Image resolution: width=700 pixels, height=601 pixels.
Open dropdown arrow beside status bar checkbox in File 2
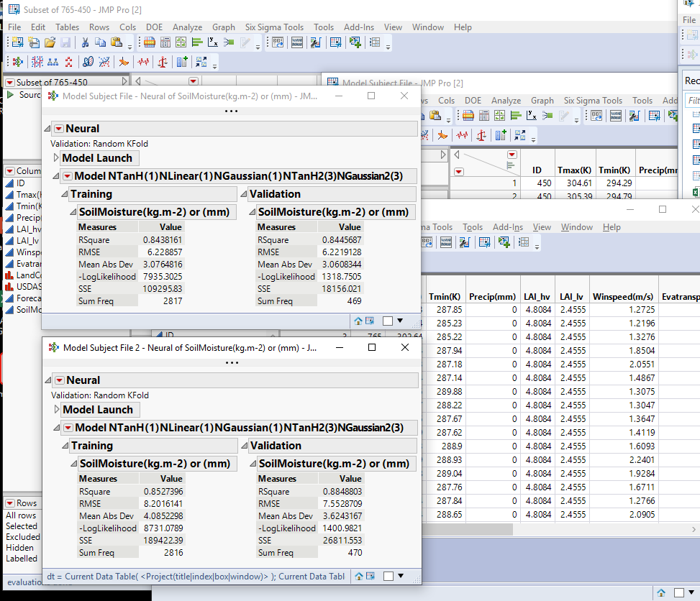(x=401, y=576)
